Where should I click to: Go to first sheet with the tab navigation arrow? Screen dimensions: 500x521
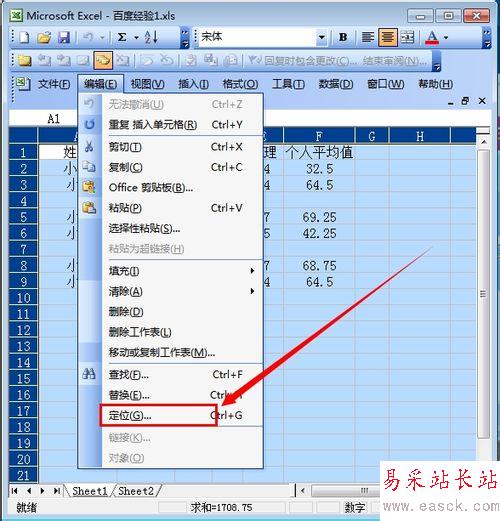pyautogui.click(x=15, y=491)
